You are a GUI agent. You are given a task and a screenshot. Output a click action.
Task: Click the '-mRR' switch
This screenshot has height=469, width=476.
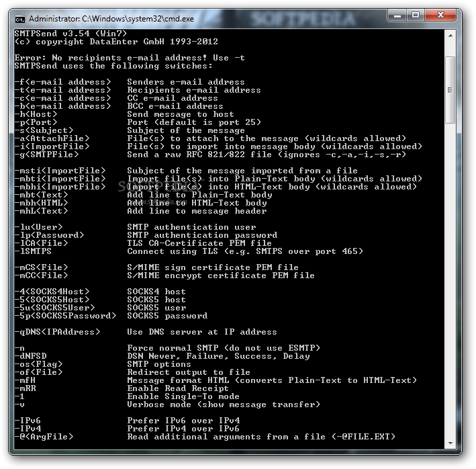coord(26,388)
